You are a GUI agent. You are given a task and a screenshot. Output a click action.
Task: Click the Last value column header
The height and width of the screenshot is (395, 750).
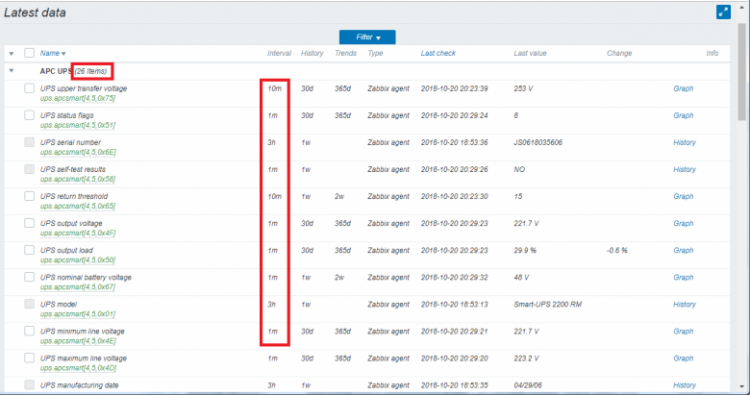pos(530,53)
